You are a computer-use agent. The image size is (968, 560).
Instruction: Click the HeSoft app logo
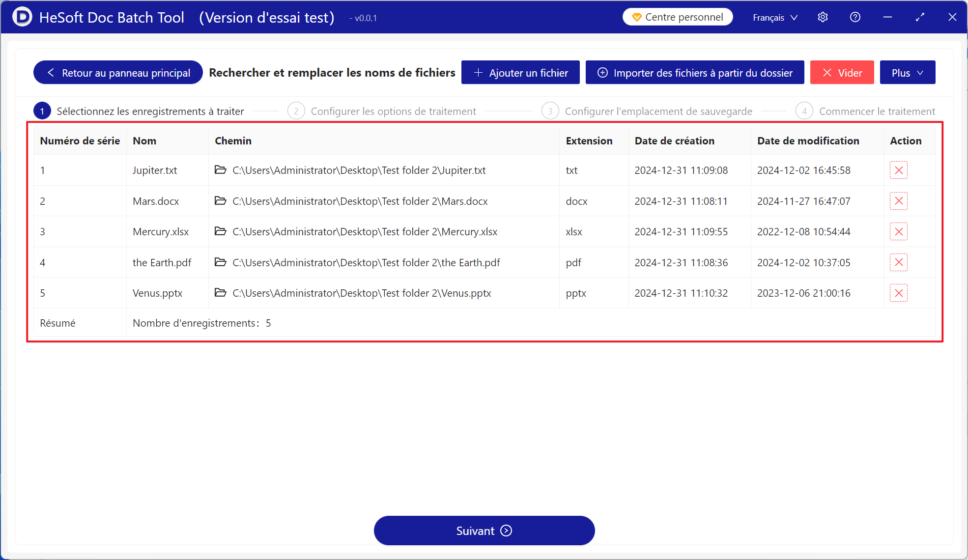point(22,17)
